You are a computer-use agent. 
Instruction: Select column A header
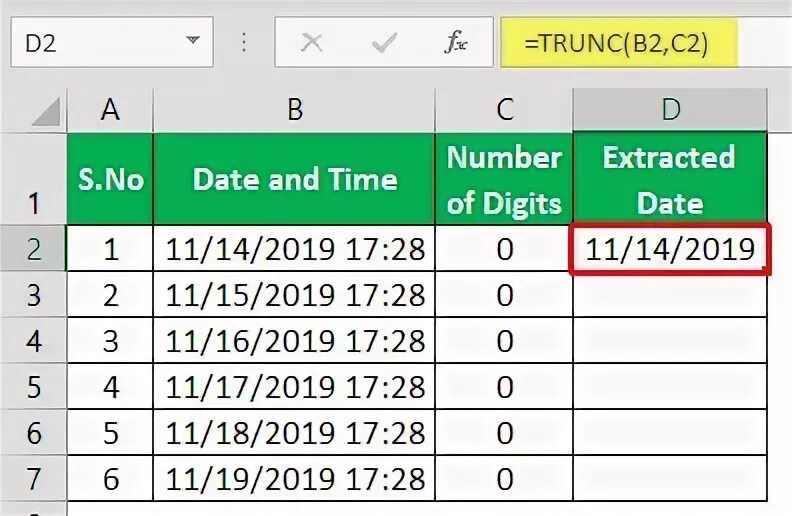[x=110, y=109]
